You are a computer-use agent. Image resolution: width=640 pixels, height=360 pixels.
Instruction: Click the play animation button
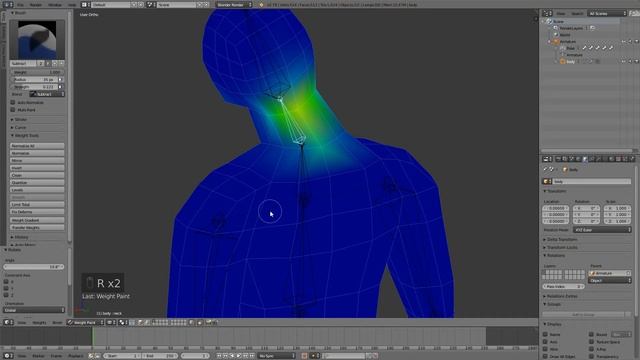[239, 356]
